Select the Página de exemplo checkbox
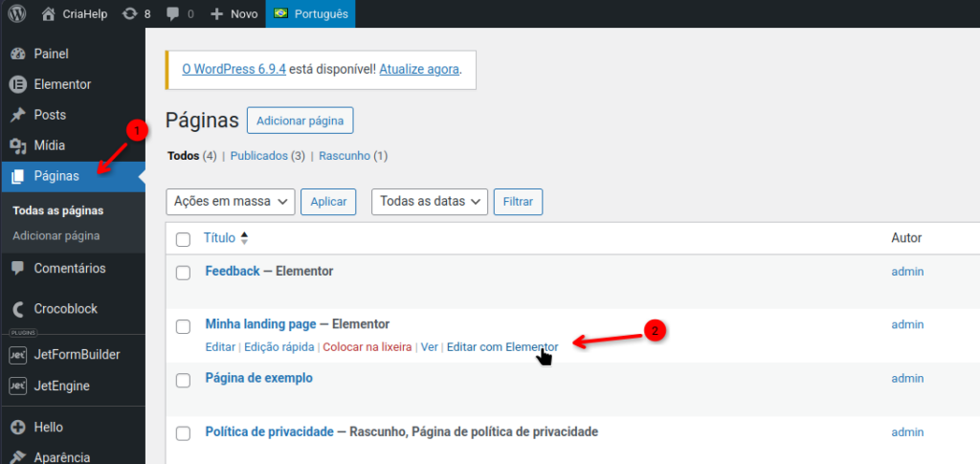 pos(184,380)
